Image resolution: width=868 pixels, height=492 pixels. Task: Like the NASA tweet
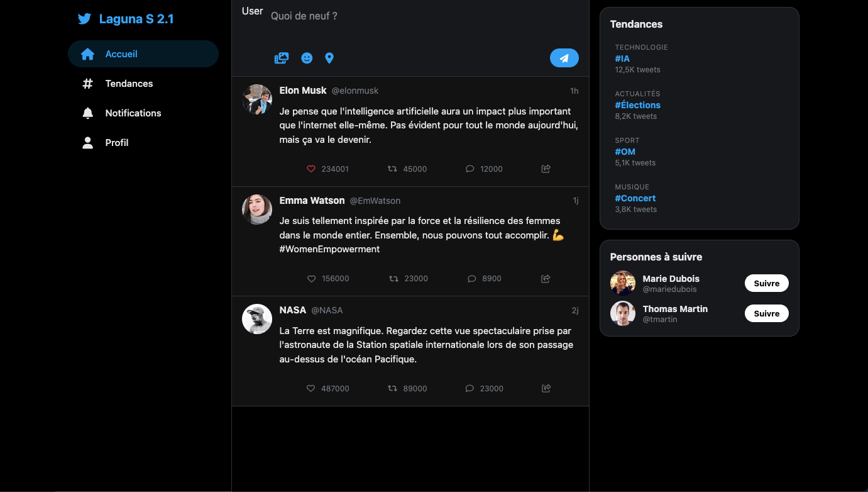[x=310, y=388]
